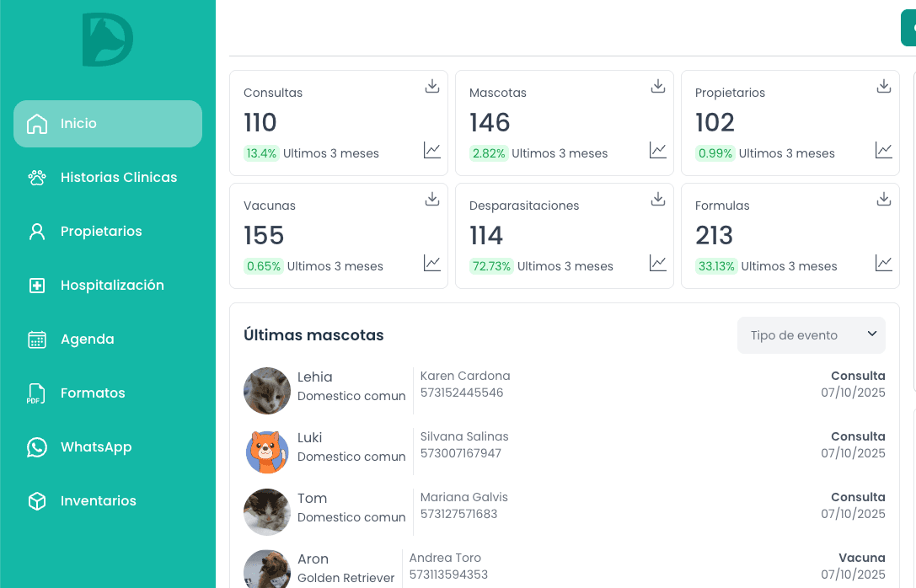Show the Vacunas line chart icon
The width and height of the screenshot is (916, 588).
[432, 264]
